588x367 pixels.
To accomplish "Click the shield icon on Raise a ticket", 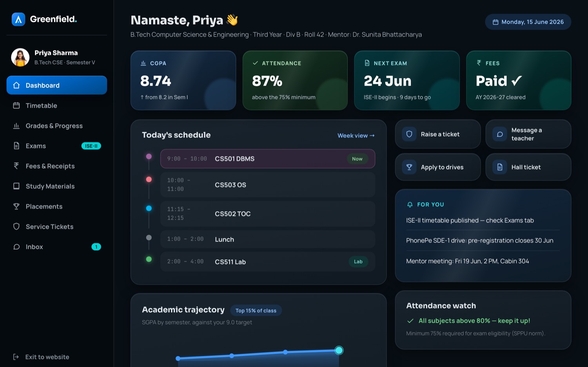I will [409, 134].
